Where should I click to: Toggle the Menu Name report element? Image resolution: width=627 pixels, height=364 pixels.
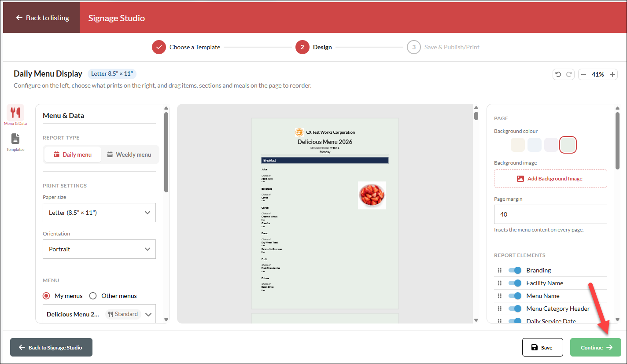tap(515, 296)
